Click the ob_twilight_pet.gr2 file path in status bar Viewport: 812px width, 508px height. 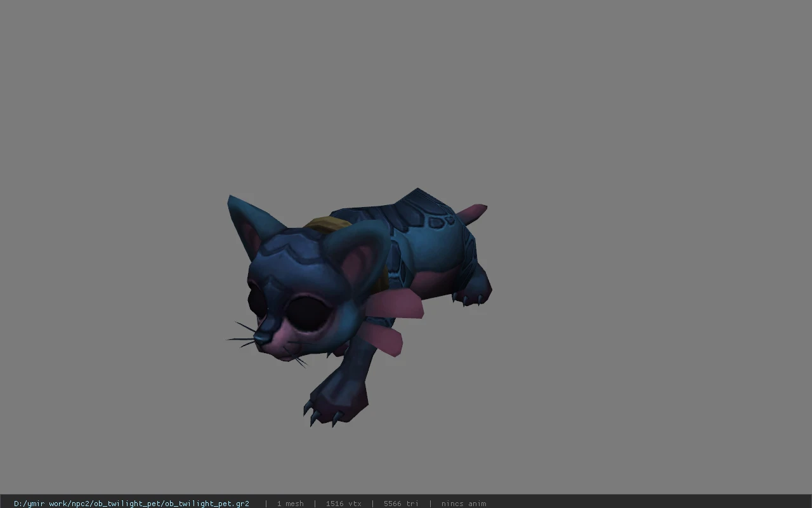point(131,504)
